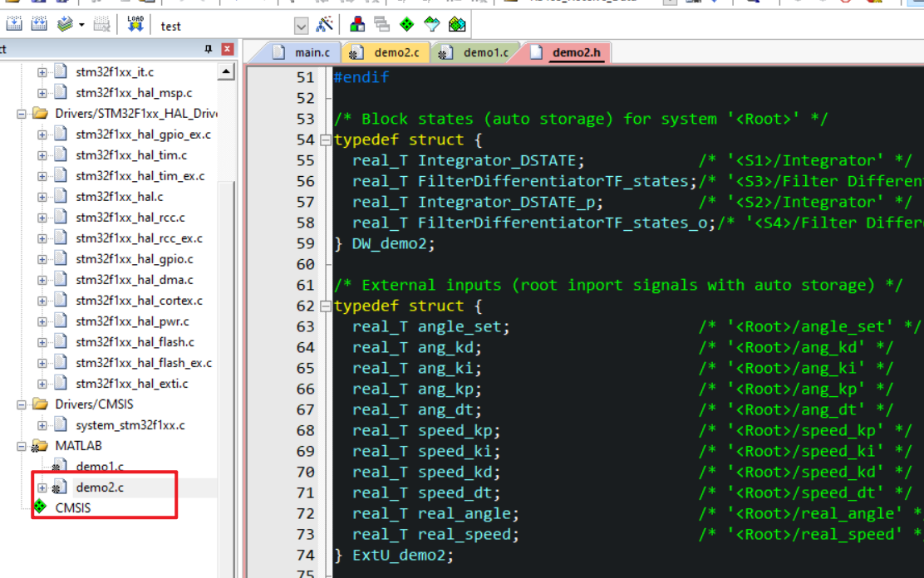Screen dimensions: 924x578
Task: Select stm32f1xx_hal_pwr.c file
Action: coord(133,321)
